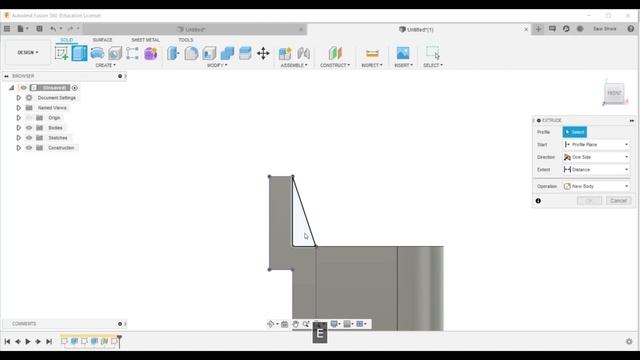Select the Move/Copy arrows tool
The image size is (640, 360).
[x=263, y=53]
